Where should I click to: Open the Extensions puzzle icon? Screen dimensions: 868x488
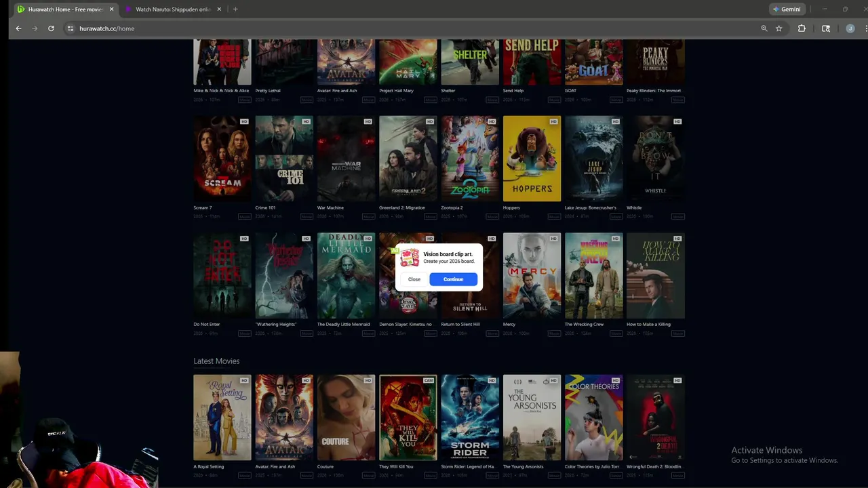tap(802, 28)
